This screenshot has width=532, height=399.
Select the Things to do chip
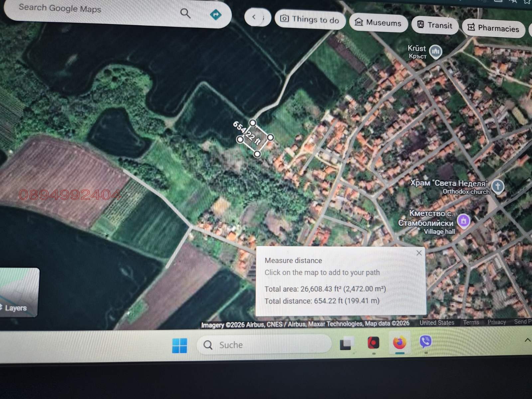310,20
